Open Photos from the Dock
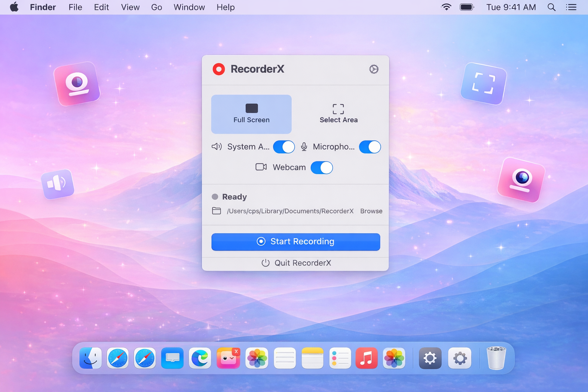 click(256, 358)
